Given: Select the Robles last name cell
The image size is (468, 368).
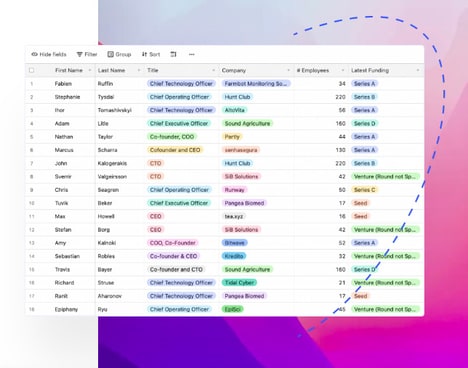Looking at the screenshot, I should coord(106,256).
